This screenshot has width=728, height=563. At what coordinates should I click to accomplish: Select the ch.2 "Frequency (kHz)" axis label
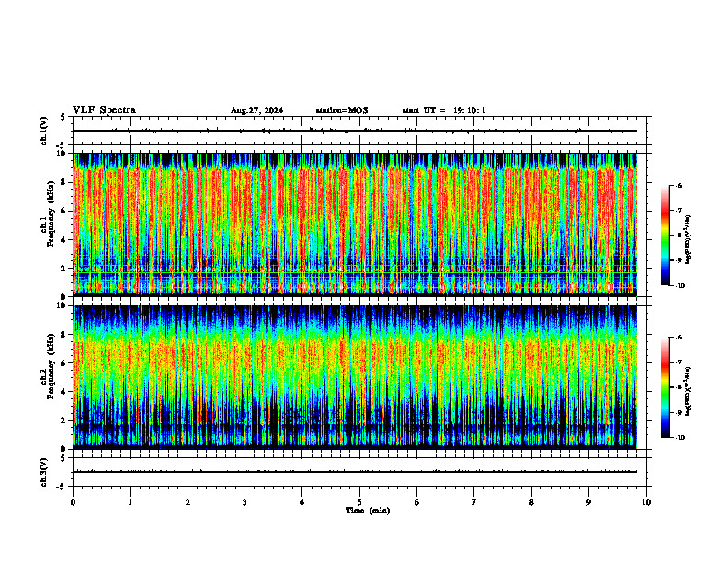51,366
